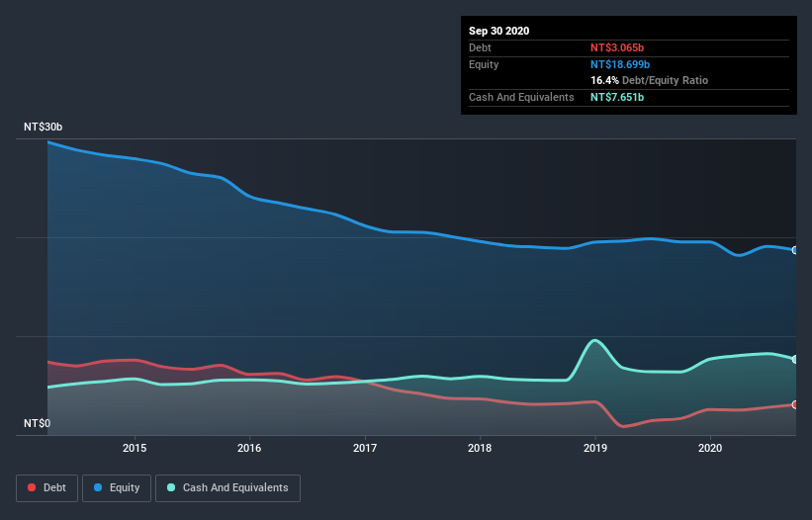Image resolution: width=812 pixels, height=520 pixels.
Task: Click the Debt row label in tooltip
Action: tap(480, 47)
